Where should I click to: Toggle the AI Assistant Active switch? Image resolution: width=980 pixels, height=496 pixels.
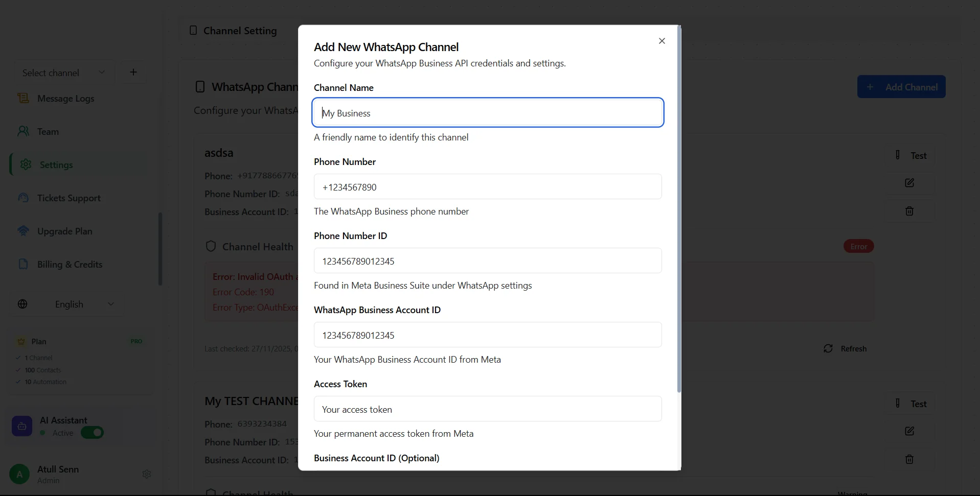(x=92, y=433)
